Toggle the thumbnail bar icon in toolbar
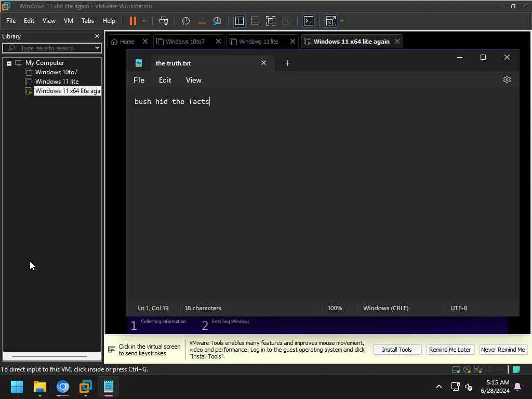532x399 pixels. click(x=255, y=21)
